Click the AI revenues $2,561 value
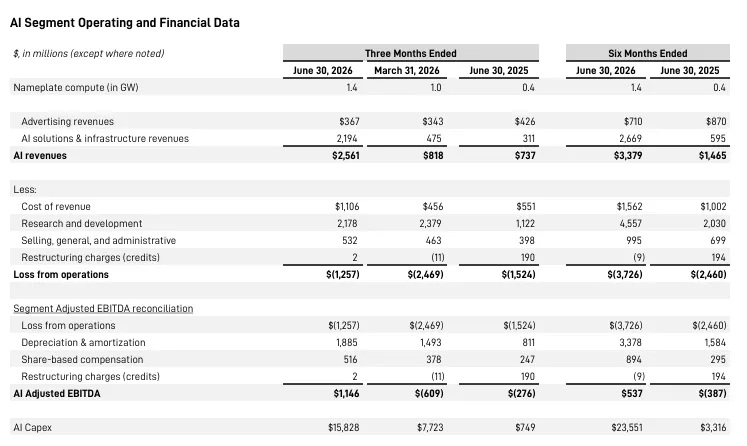The width and height of the screenshot is (747, 446). pyautogui.click(x=346, y=156)
